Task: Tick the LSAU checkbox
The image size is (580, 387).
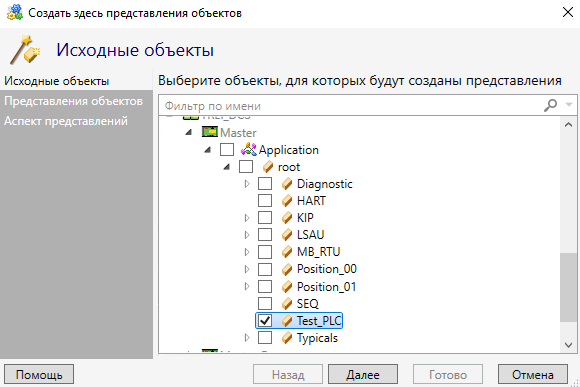Action: point(265,235)
